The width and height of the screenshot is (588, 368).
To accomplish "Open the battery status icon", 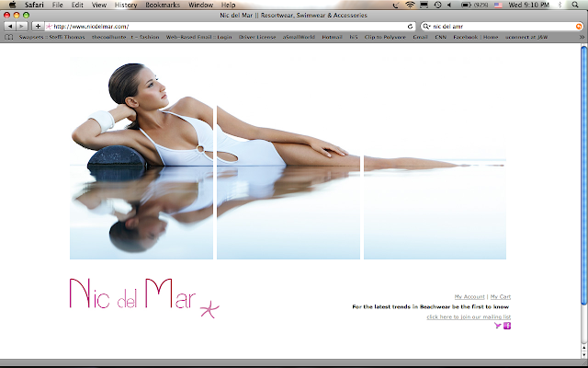I will (466, 5).
